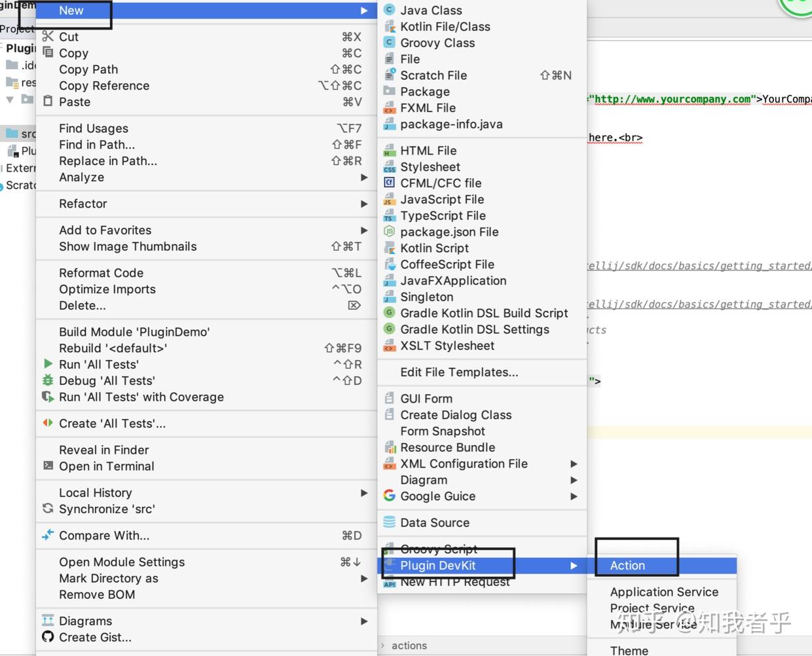Screen dimensions: 812x656
Task: Expand the XML Configuration File submenu arrow
Action: tap(574, 464)
